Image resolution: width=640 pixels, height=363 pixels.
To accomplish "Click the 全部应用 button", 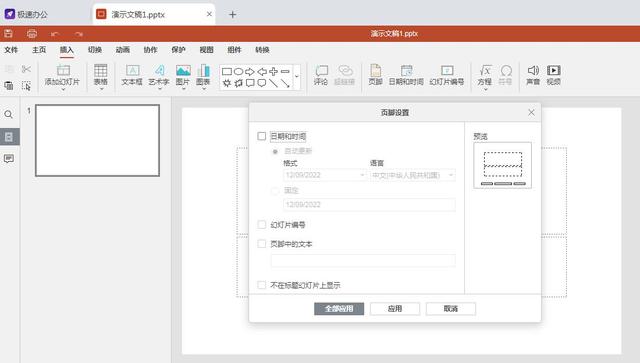I will point(339,309).
